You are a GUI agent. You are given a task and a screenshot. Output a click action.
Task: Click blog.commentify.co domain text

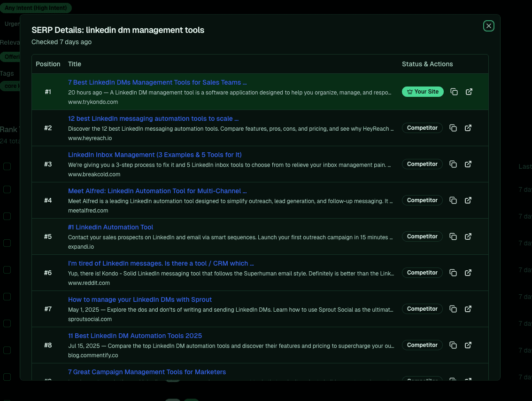coord(93,355)
